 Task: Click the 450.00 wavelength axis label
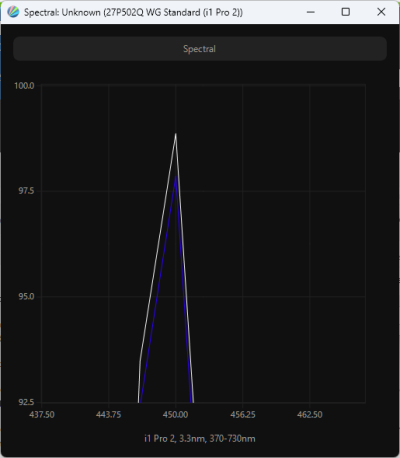[x=175, y=415]
